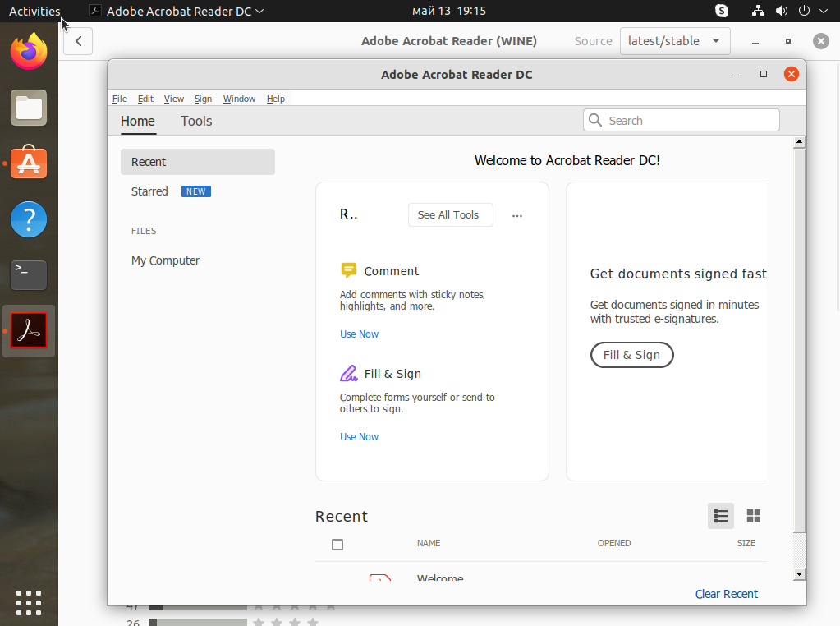Click the Comment sticky note icon
Screen dimensions: 840x626
point(348,271)
